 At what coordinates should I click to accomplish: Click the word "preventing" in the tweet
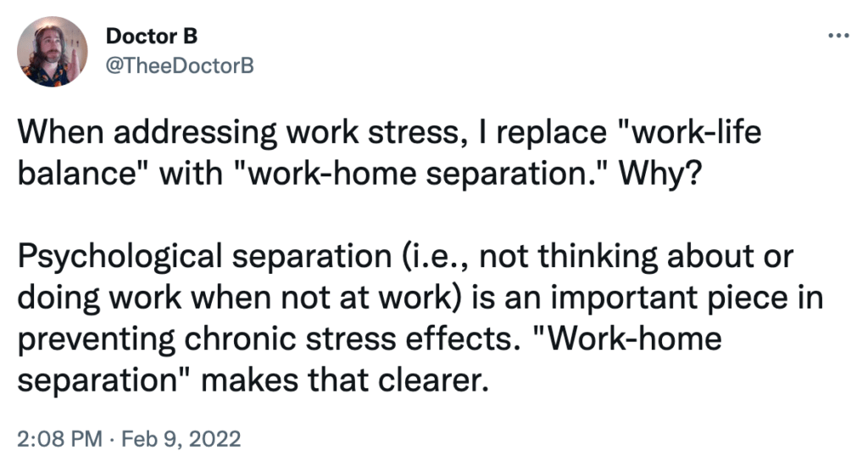pos(97,340)
